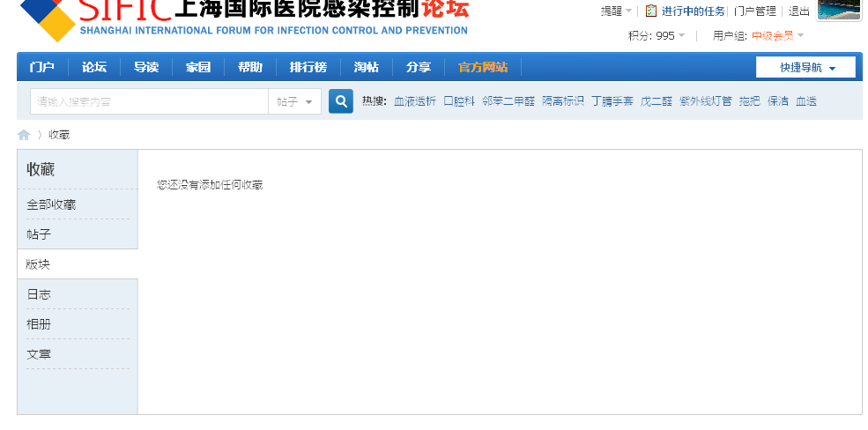Open the 帖子 search type dropdown
This screenshot has height=430, width=868.
[x=294, y=101]
